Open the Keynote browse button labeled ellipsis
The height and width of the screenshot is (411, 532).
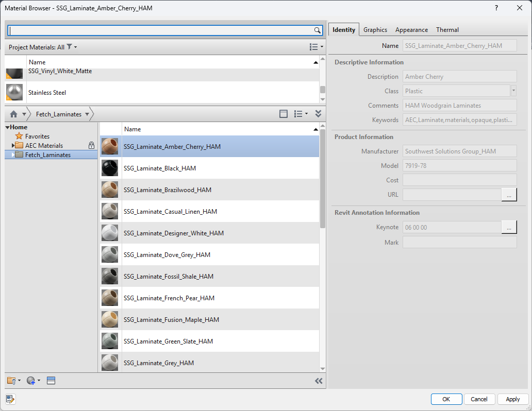[x=509, y=227]
